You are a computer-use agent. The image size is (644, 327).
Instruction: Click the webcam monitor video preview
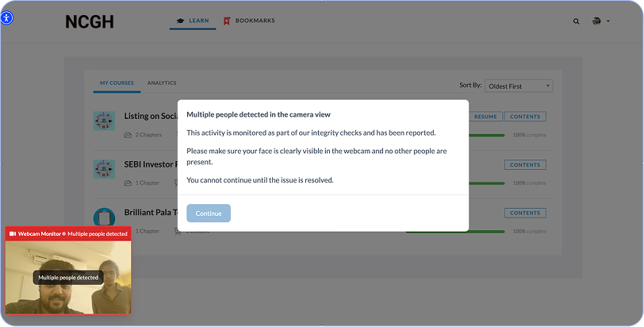click(x=68, y=277)
